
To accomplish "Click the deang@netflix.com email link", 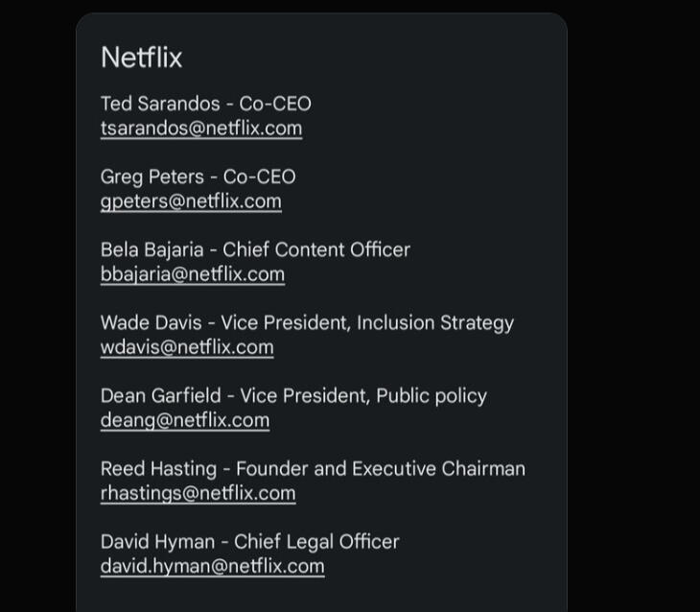I will (x=185, y=421).
